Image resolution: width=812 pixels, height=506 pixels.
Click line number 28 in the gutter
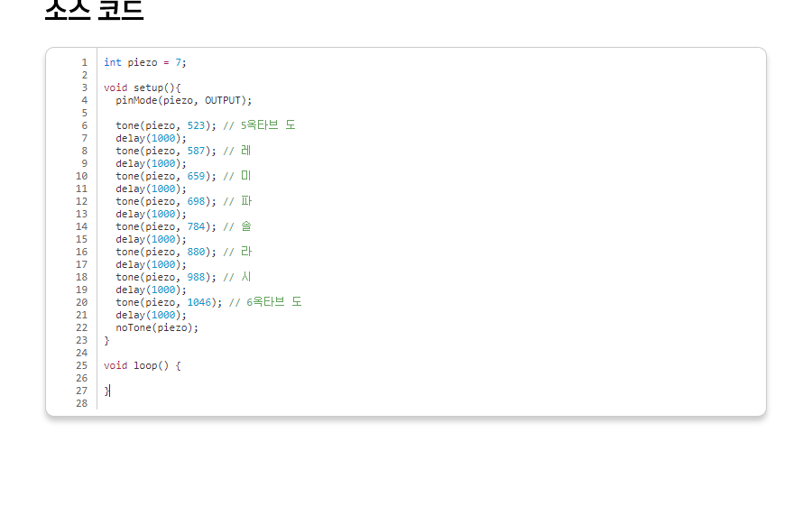click(x=82, y=403)
